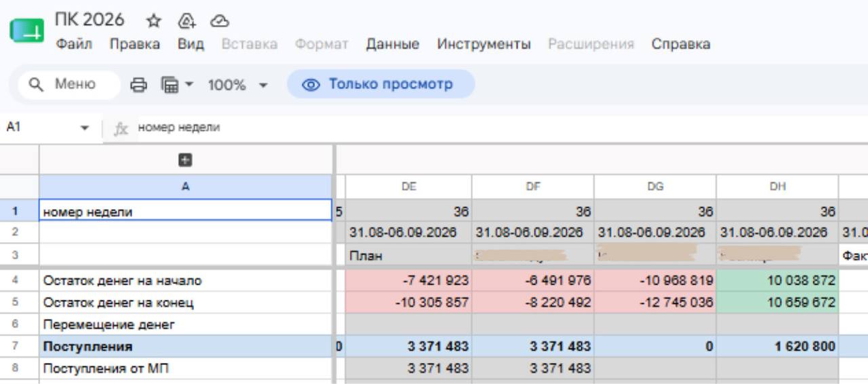Open the Справка menu
This screenshot has width=868, height=384.
click(x=681, y=44)
